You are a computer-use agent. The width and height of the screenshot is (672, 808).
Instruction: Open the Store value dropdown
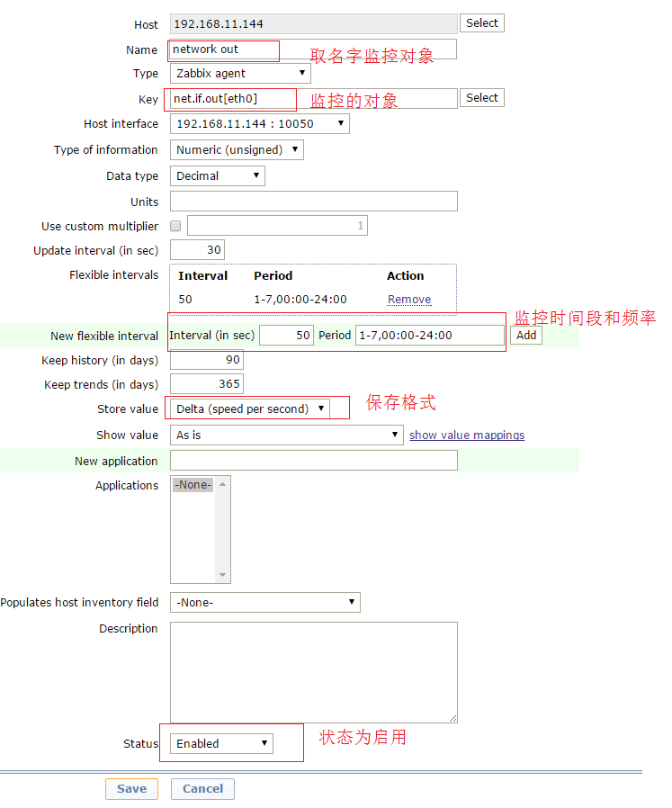[x=250, y=409]
